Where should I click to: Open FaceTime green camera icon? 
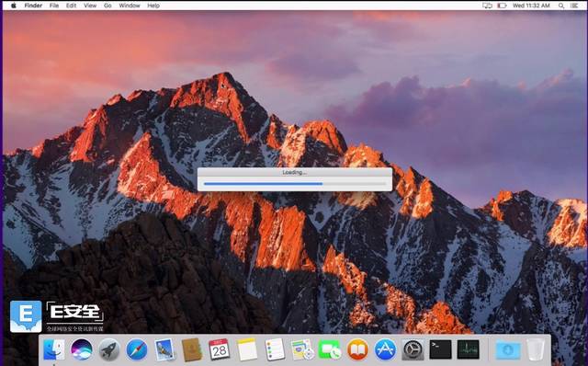point(330,349)
